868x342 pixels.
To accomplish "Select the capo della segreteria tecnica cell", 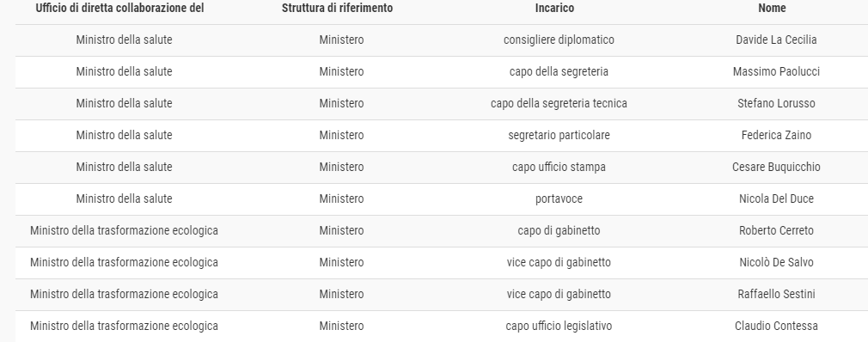I will point(559,103).
